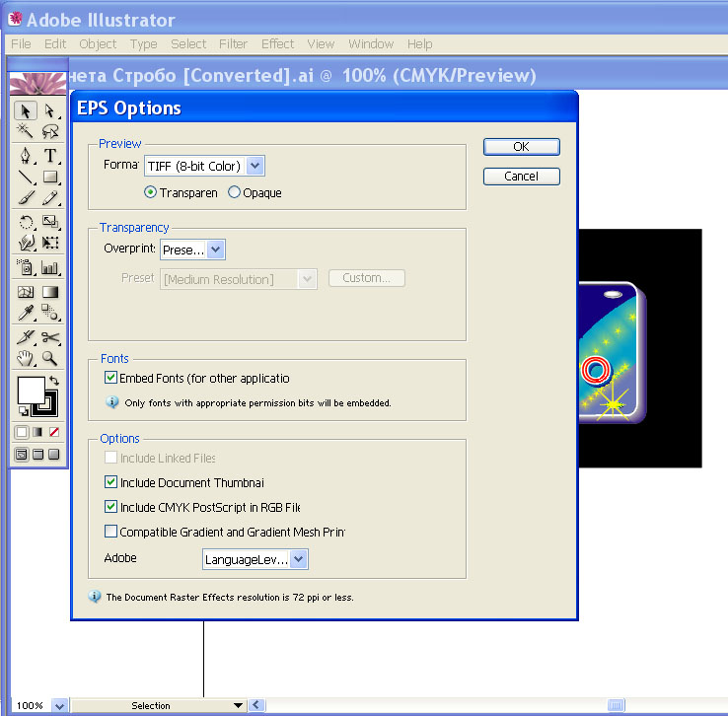Open the Object menu
The width and height of the screenshot is (728, 716).
pyautogui.click(x=98, y=44)
